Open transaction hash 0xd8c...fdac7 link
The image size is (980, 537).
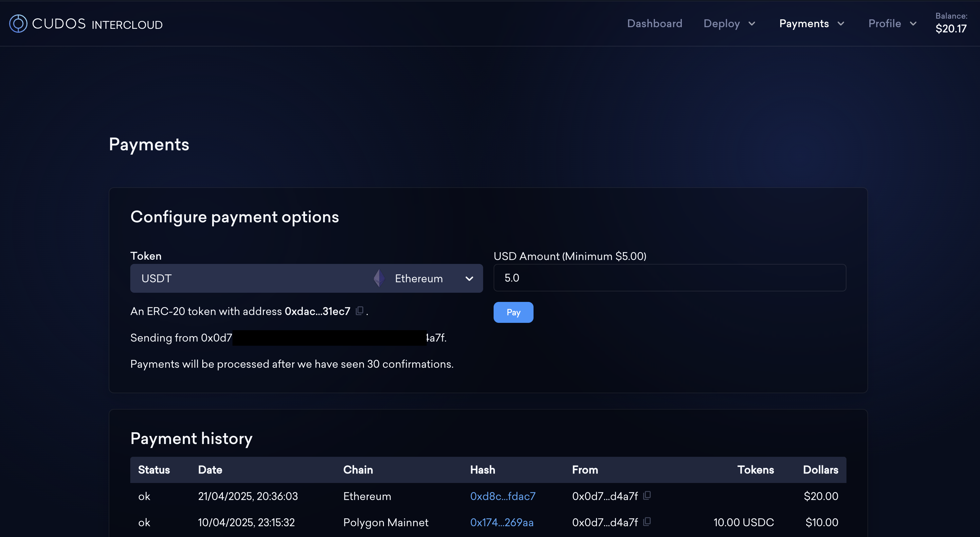pos(502,496)
